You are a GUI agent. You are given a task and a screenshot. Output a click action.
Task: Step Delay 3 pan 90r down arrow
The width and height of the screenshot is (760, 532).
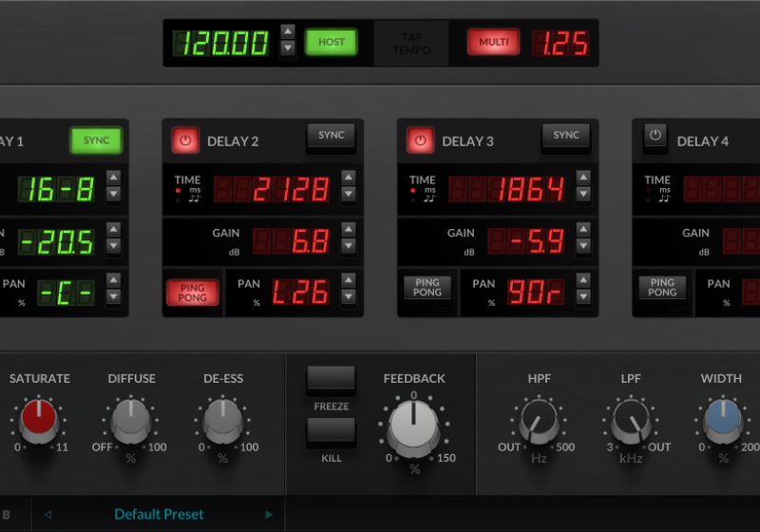click(x=583, y=296)
